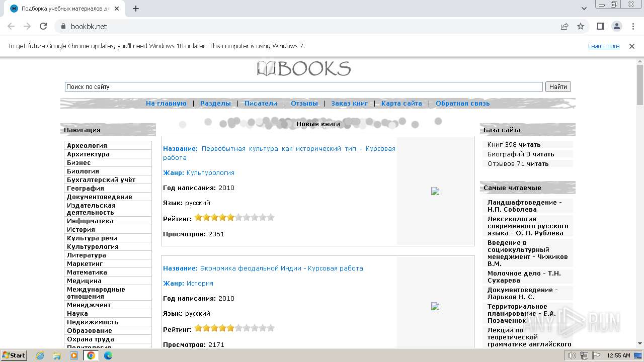
Task: Select Издательская деятельность category
Action: pos(91,209)
